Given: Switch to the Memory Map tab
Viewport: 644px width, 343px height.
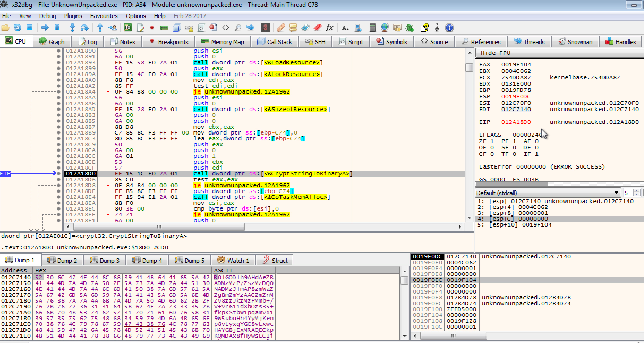Looking at the screenshot, I should pos(223,42).
